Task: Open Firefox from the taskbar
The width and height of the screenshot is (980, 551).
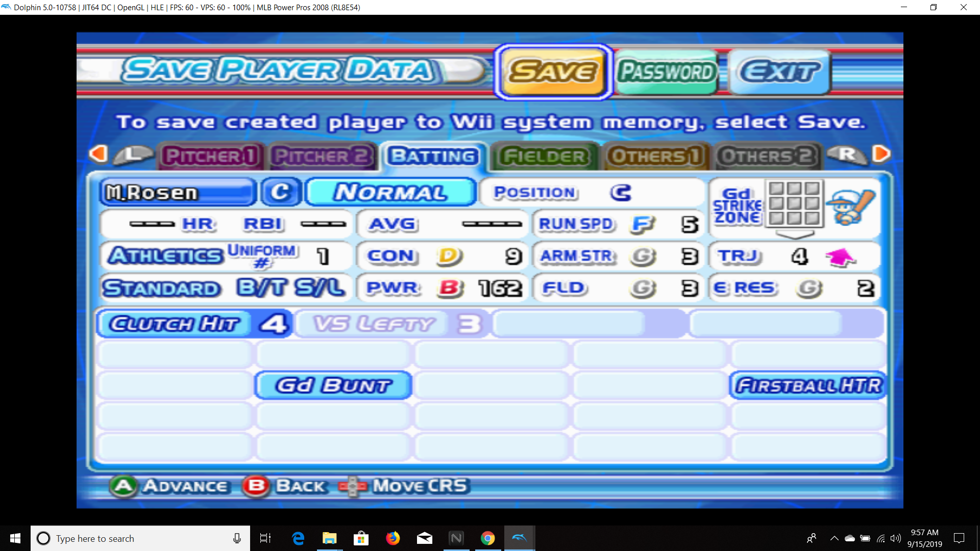Action: pos(393,538)
